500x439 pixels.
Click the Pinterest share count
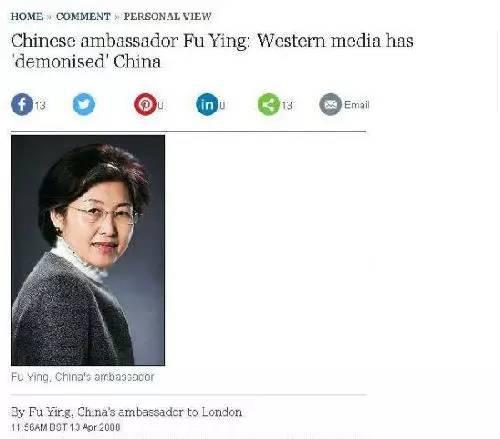pos(160,106)
